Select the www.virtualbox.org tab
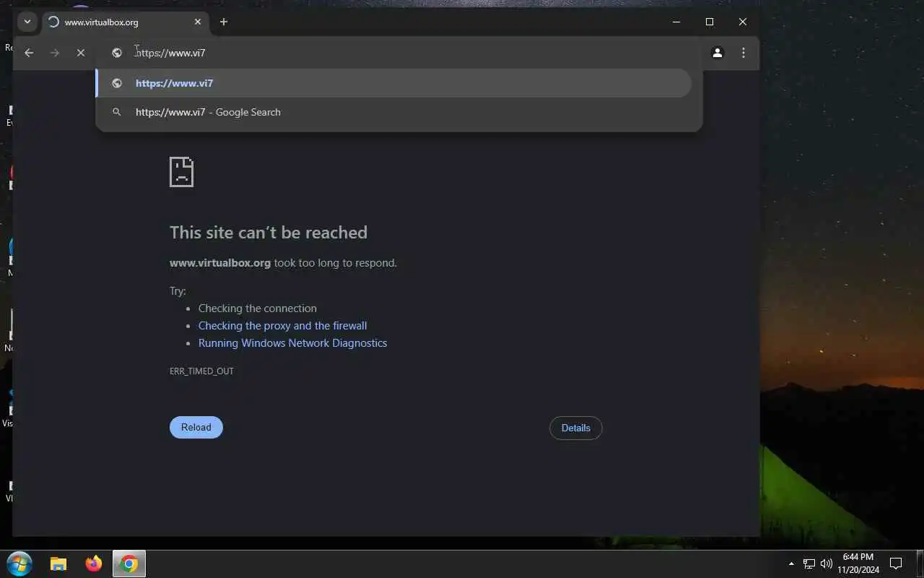The width and height of the screenshot is (924, 578). coord(124,22)
